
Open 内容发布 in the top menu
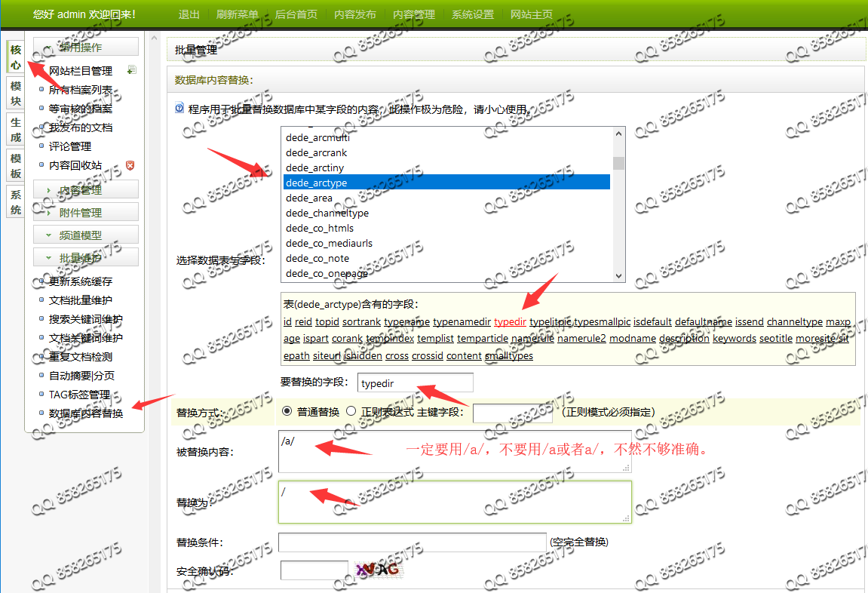(355, 14)
